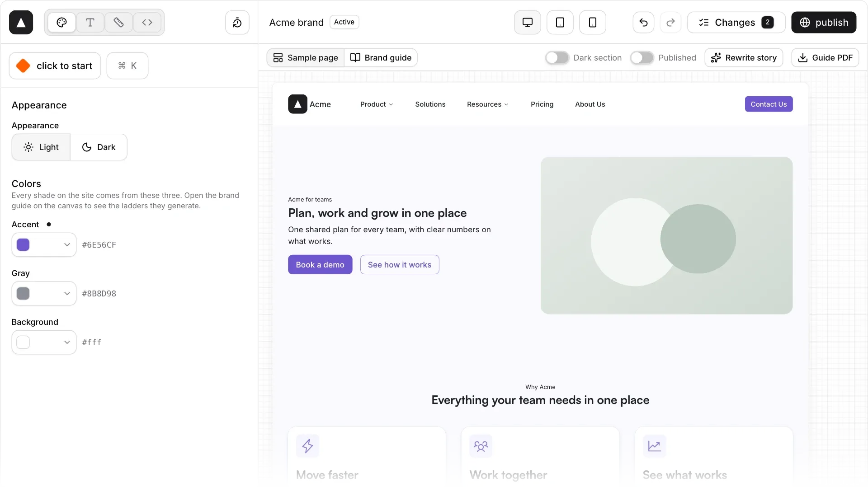Click the orange diamond start icon
Screen dimensions: 868x488
click(x=23, y=66)
